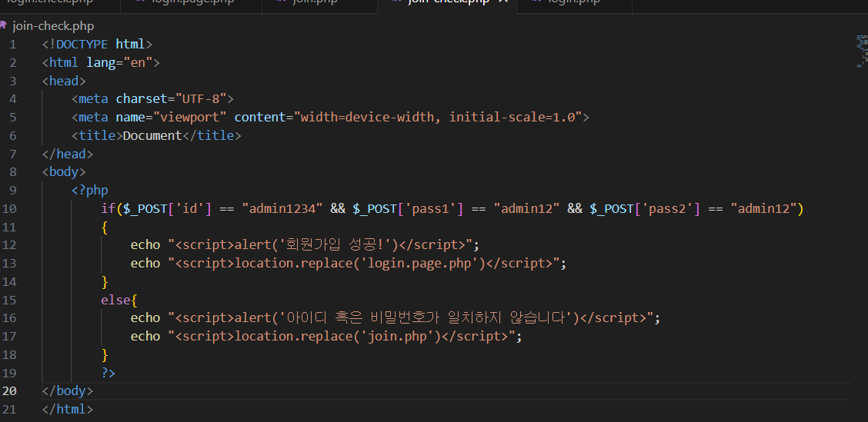Click the PHP file icon in the breadcrumb
868x422 pixels.
coord(5,25)
